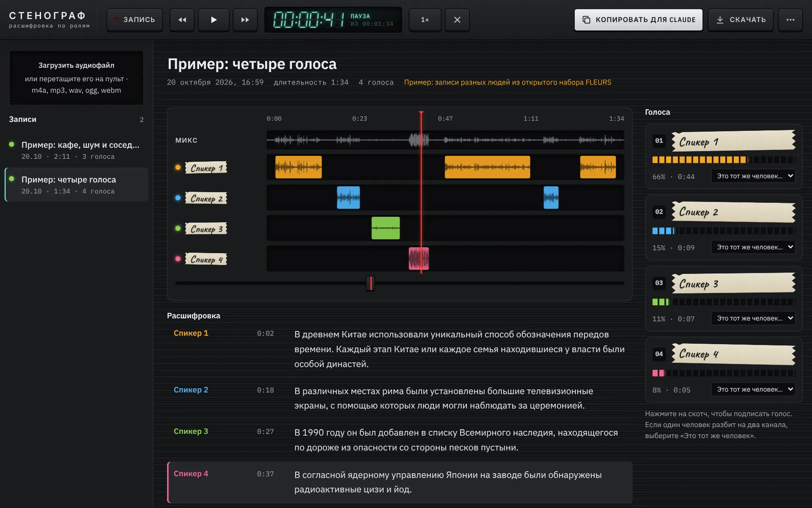
Task: Click the МИКС waveform track
Action: [445, 140]
